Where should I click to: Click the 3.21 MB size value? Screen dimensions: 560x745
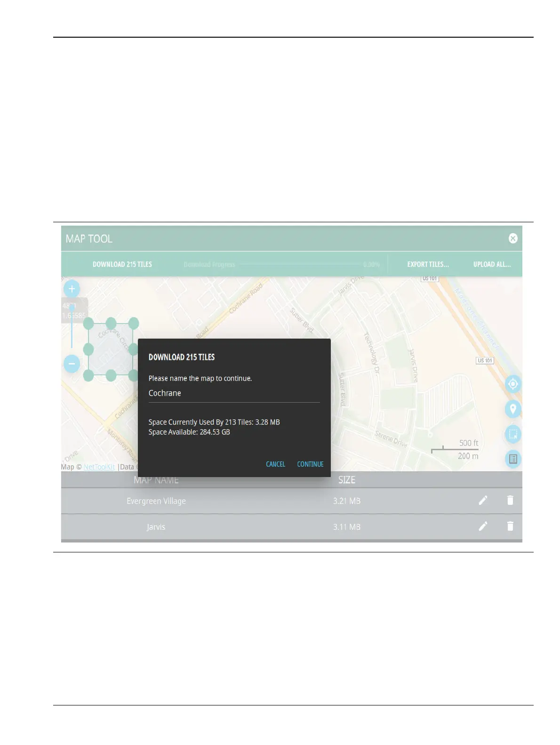tap(347, 501)
